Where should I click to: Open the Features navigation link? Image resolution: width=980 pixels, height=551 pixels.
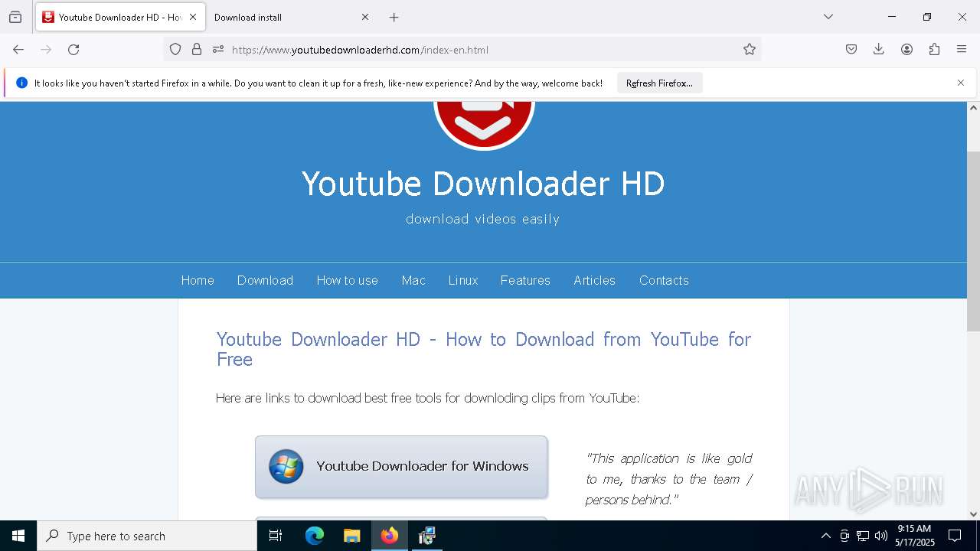click(525, 280)
